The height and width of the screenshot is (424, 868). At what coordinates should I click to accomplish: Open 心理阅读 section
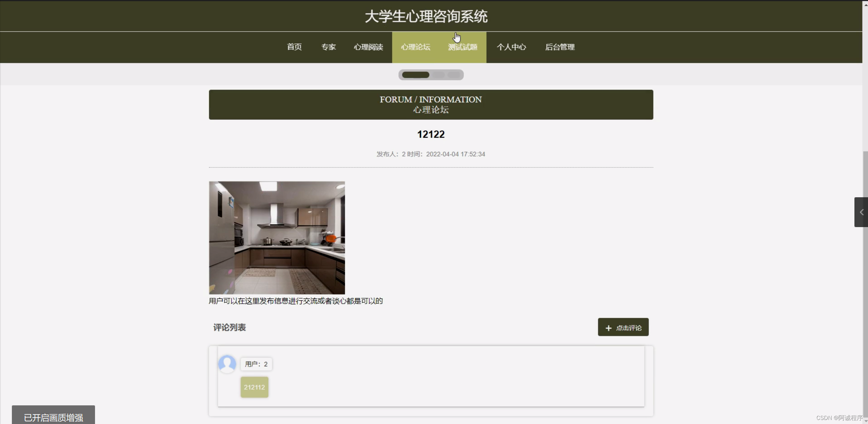coord(368,47)
